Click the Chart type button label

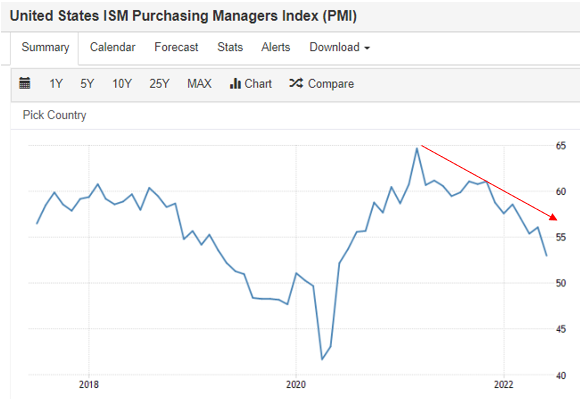pos(258,84)
